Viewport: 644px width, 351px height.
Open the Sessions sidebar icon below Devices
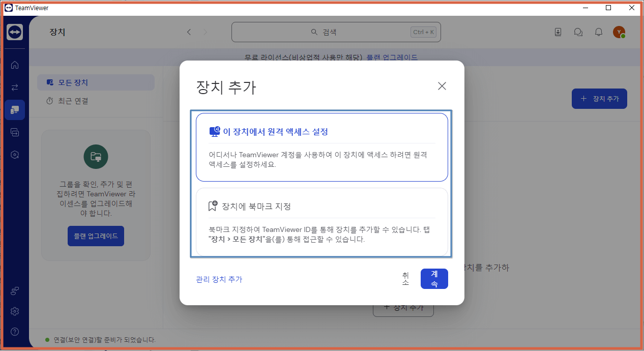[x=15, y=132]
